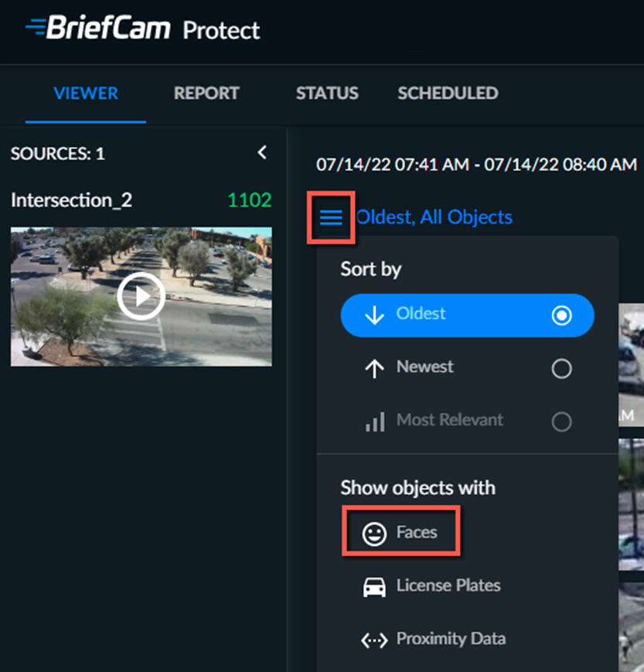Switch to the STATUS tab
The image size is (644, 672).
tap(327, 93)
